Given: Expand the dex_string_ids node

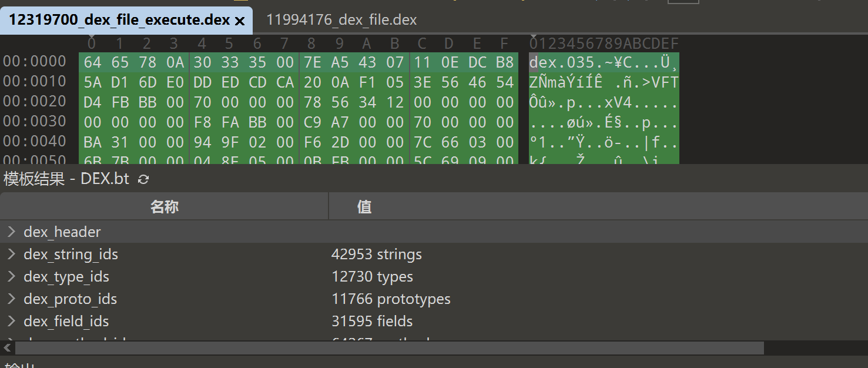Looking at the screenshot, I should click(x=11, y=254).
